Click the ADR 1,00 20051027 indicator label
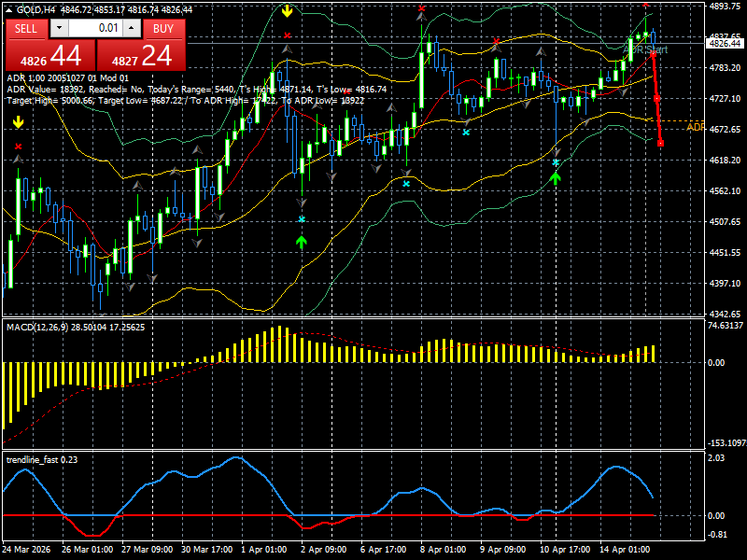 click(x=67, y=78)
